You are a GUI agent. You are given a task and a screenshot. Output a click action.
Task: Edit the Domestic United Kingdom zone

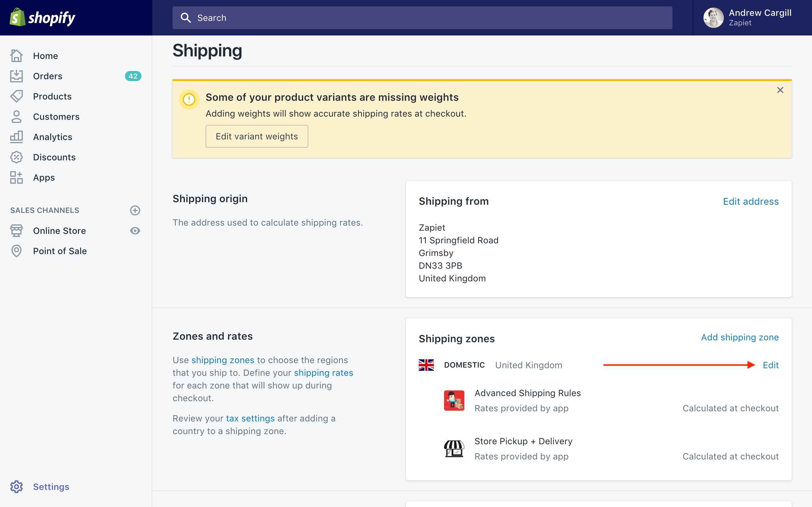[x=770, y=365]
